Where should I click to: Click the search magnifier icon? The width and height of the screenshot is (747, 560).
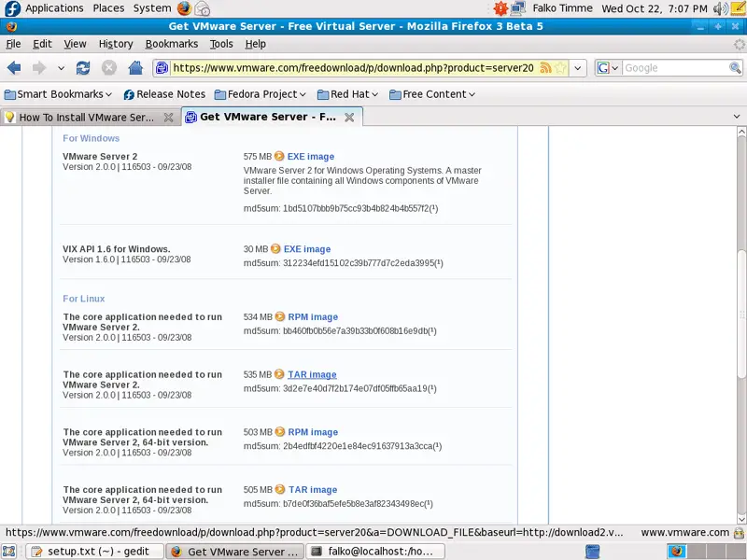click(735, 68)
